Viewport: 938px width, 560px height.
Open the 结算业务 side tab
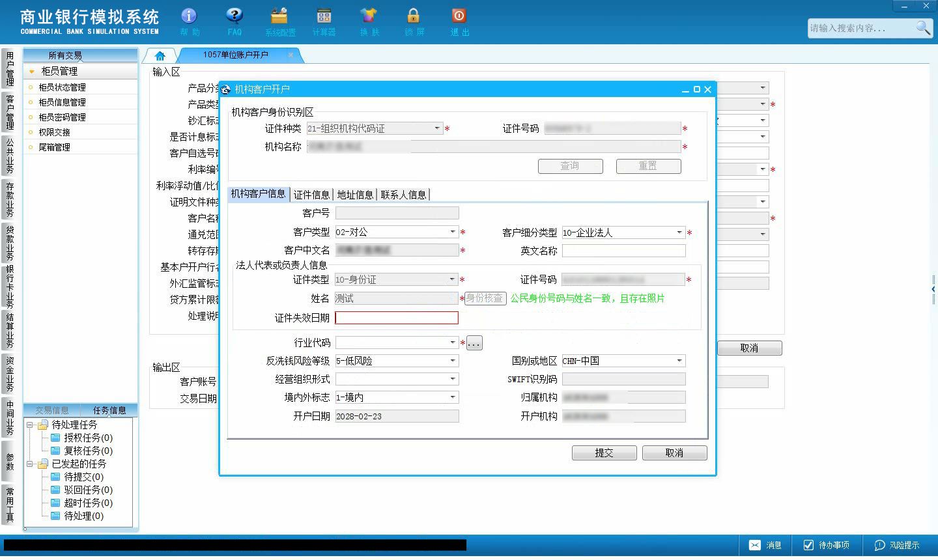10,331
